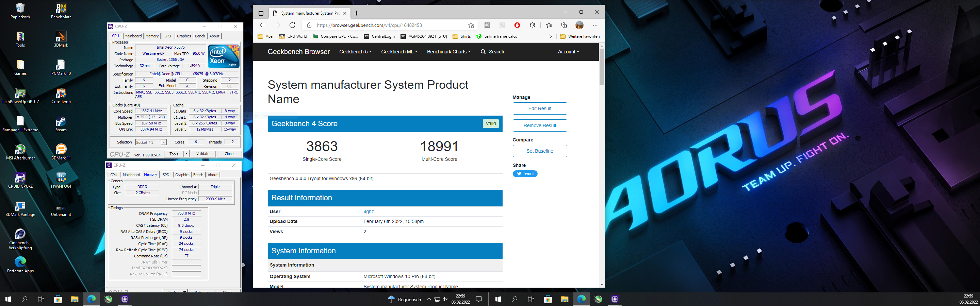Open the Papierkorb recycle bin desktop icon
Screen dimensions: 980x306
point(20,11)
